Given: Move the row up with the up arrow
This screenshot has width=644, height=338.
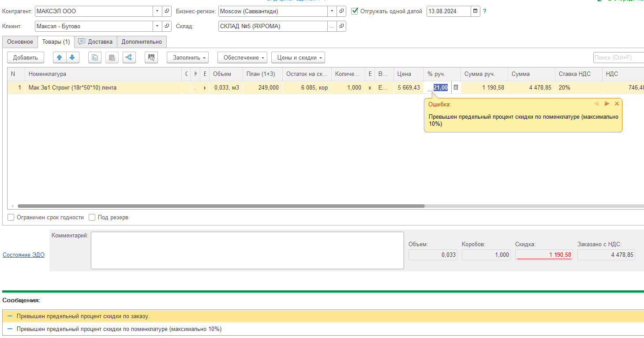Looking at the screenshot, I should pos(60,57).
